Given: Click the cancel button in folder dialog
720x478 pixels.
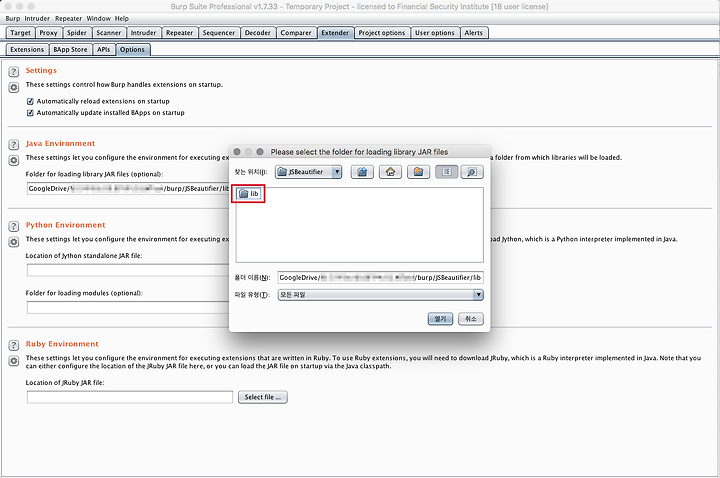Looking at the screenshot, I should click(471, 319).
